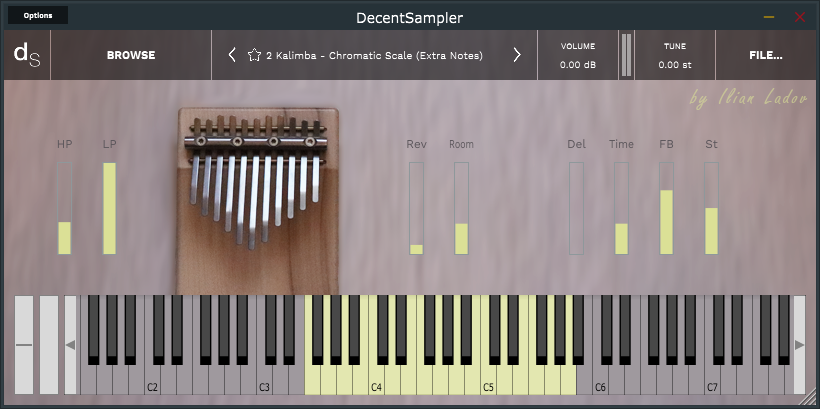
Task: Click the Del label text
Action: click(576, 144)
